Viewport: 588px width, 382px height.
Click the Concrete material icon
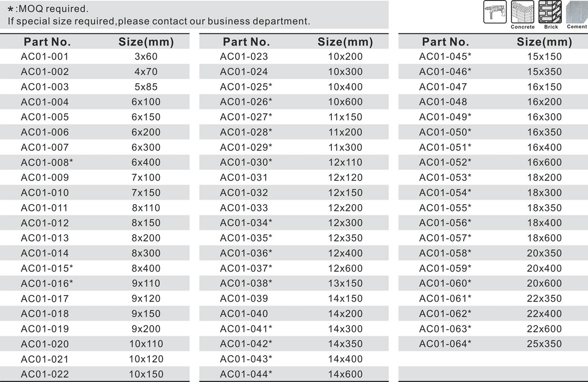tap(522, 12)
